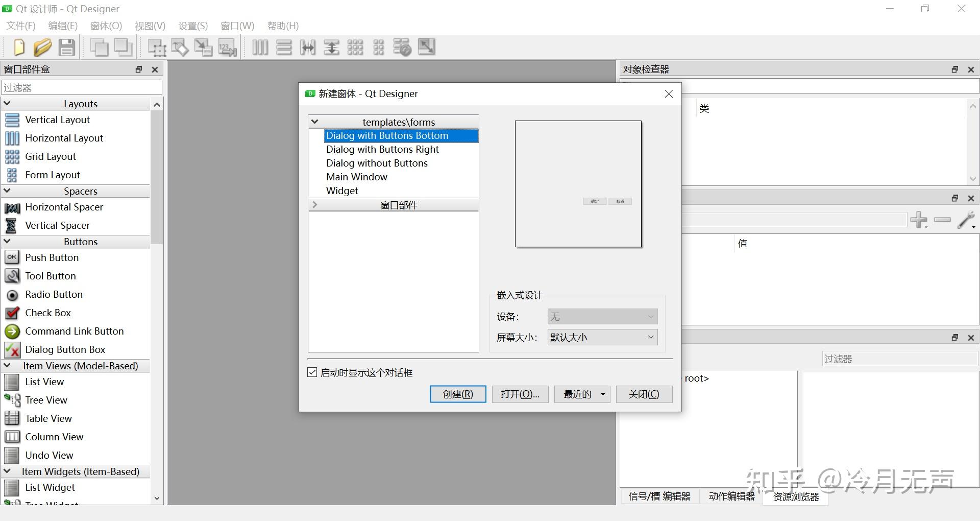This screenshot has height=521, width=980.
Task: Click the 创建(R) button to create form
Action: [457, 394]
